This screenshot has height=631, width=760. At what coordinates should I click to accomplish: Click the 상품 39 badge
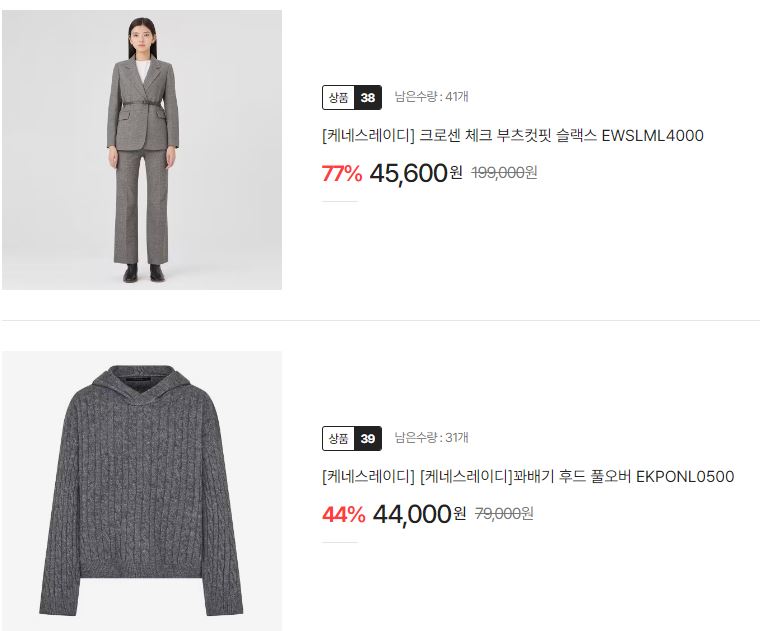[352, 439]
